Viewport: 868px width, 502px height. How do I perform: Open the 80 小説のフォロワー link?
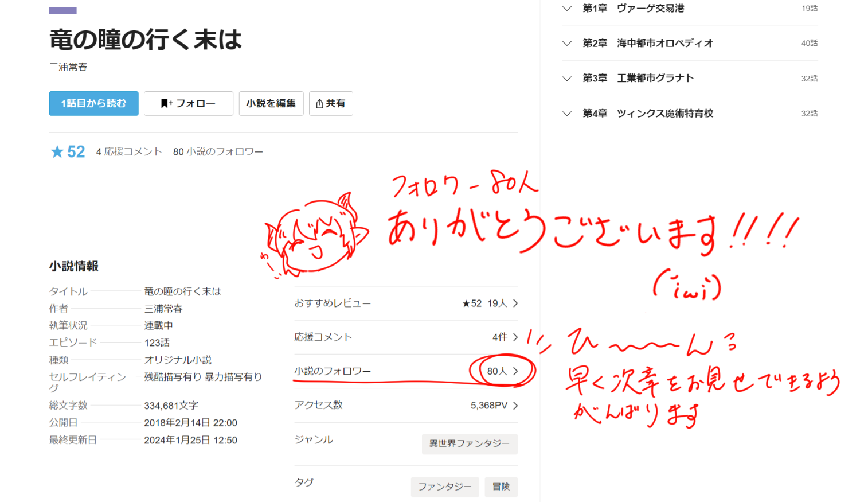(218, 151)
